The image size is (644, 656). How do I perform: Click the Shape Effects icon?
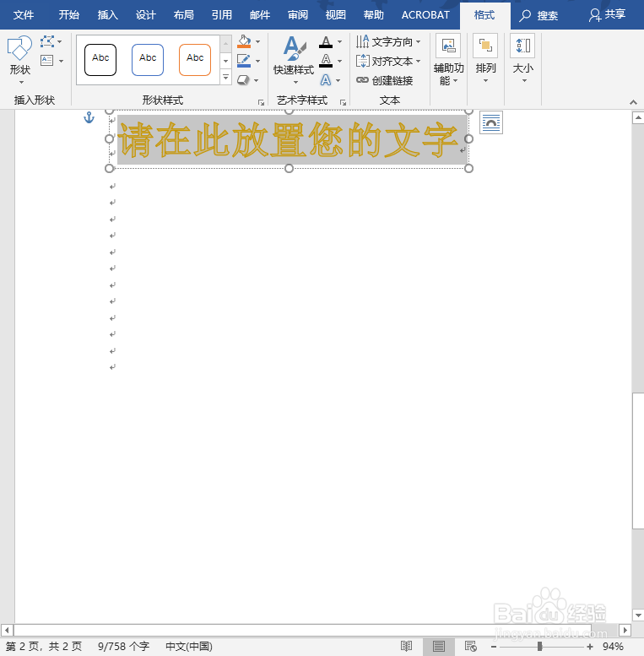pyautogui.click(x=243, y=80)
